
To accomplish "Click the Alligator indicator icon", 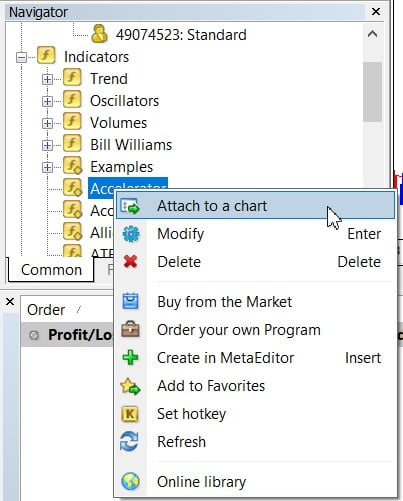I will [x=73, y=232].
